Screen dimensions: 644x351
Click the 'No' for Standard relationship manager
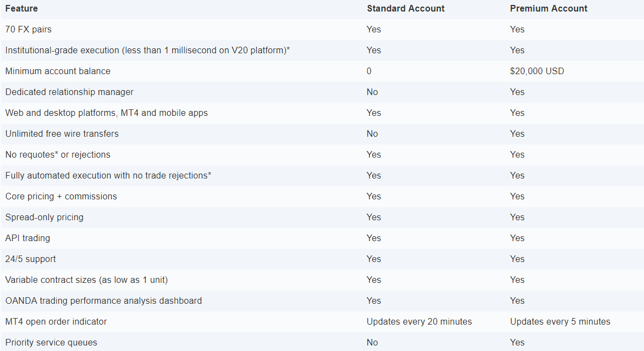[x=372, y=92]
